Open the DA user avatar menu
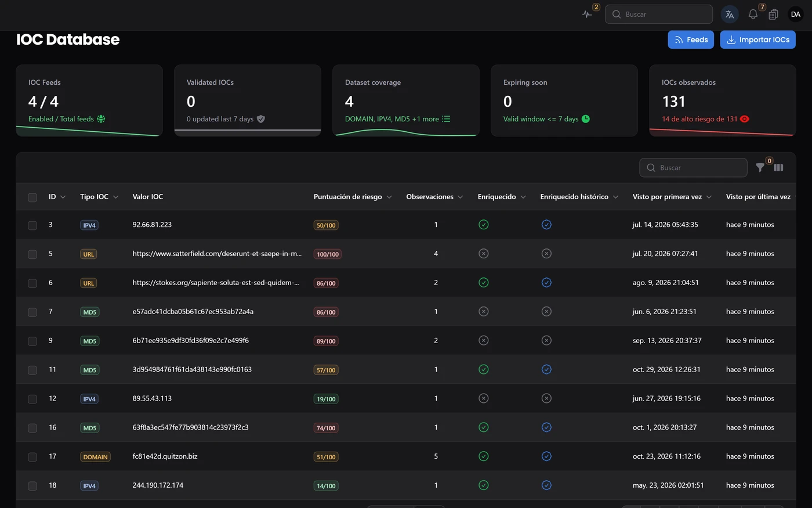 click(796, 15)
